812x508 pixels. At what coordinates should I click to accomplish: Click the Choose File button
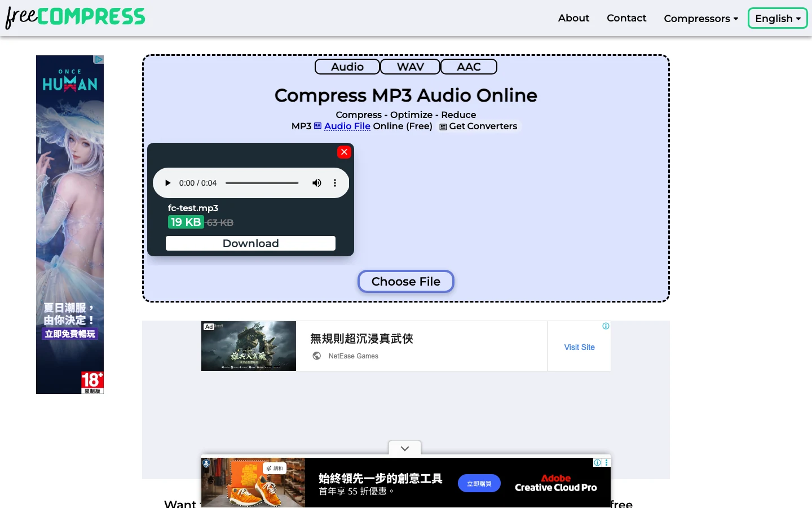tap(406, 282)
